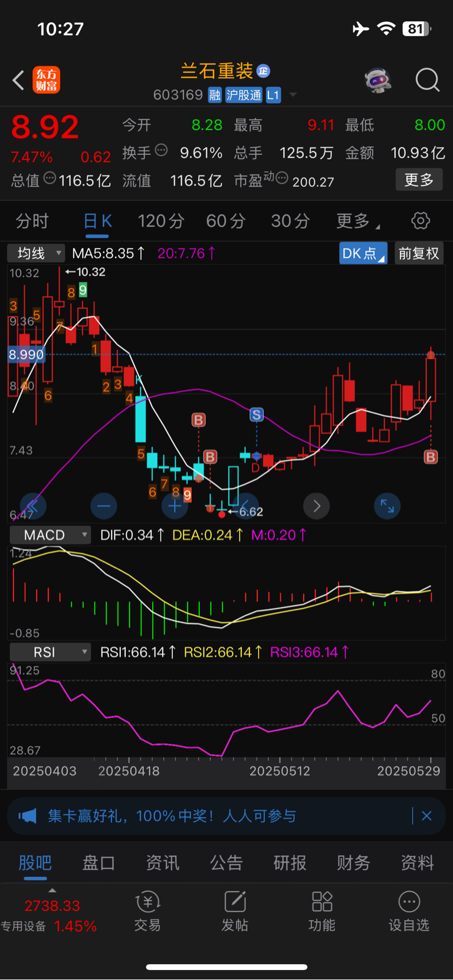453x980 pixels.
Task: Move chart left with double-arrow button
Action: click(33, 506)
